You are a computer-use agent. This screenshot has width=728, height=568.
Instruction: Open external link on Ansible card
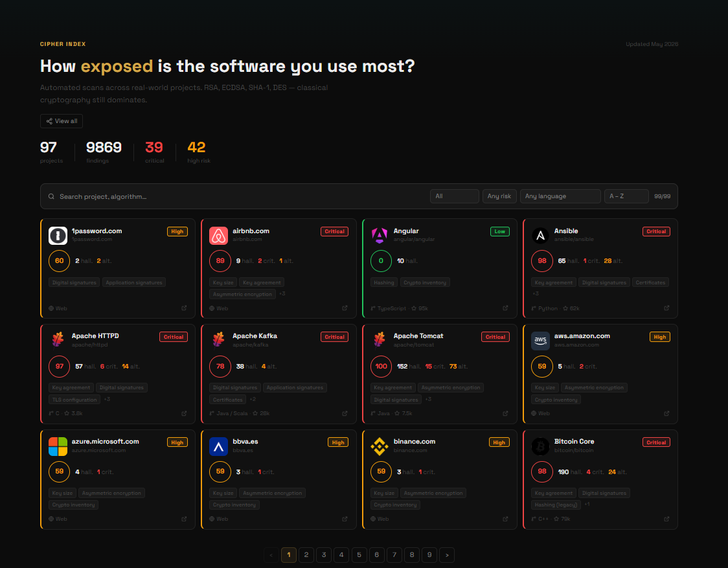coord(666,308)
